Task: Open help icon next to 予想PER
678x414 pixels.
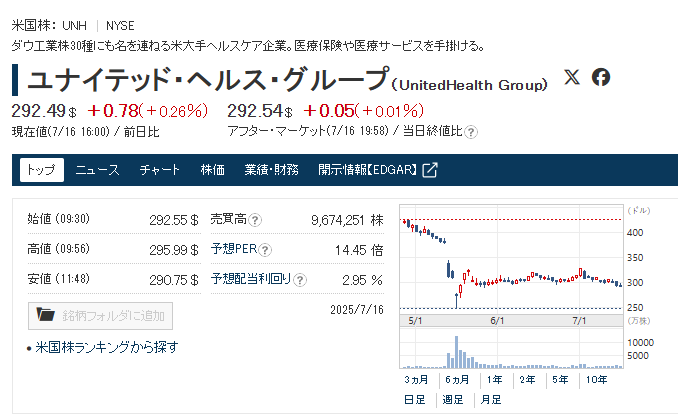Action: click(265, 250)
